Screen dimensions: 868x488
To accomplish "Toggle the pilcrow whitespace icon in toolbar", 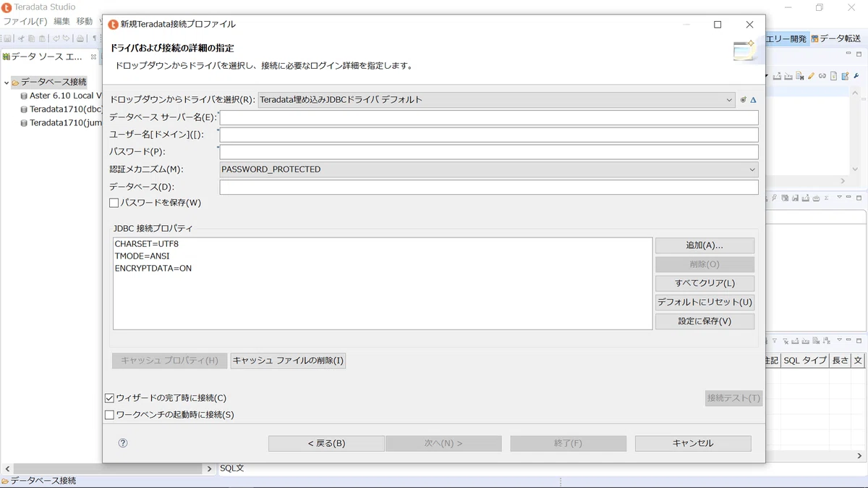I will [x=94, y=38].
